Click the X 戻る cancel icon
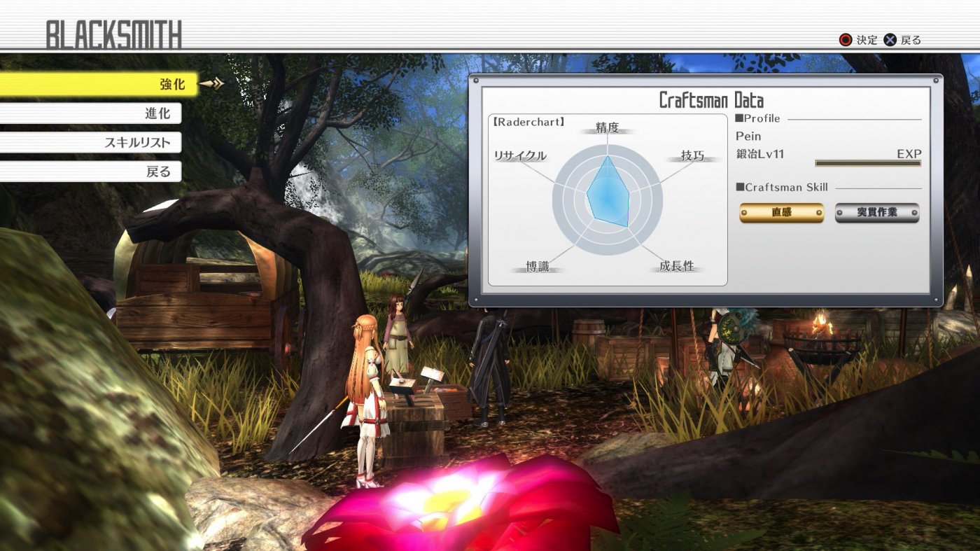Viewport: 980px width, 551px height. 891,40
